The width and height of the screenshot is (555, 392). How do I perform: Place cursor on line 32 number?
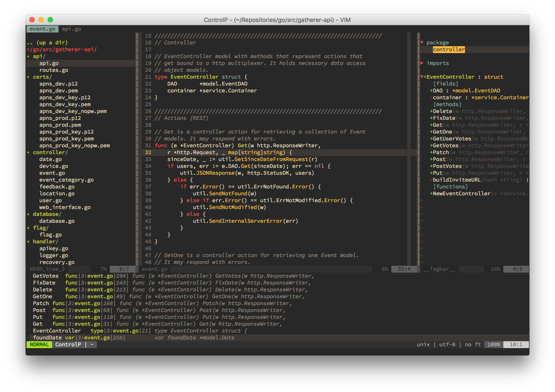coord(148,153)
